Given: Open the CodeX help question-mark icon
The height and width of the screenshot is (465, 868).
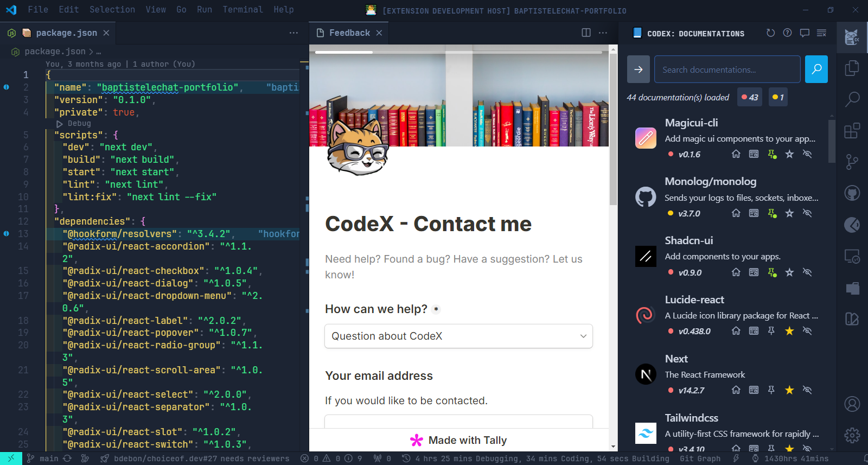Looking at the screenshot, I should click(x=787, y=33).
